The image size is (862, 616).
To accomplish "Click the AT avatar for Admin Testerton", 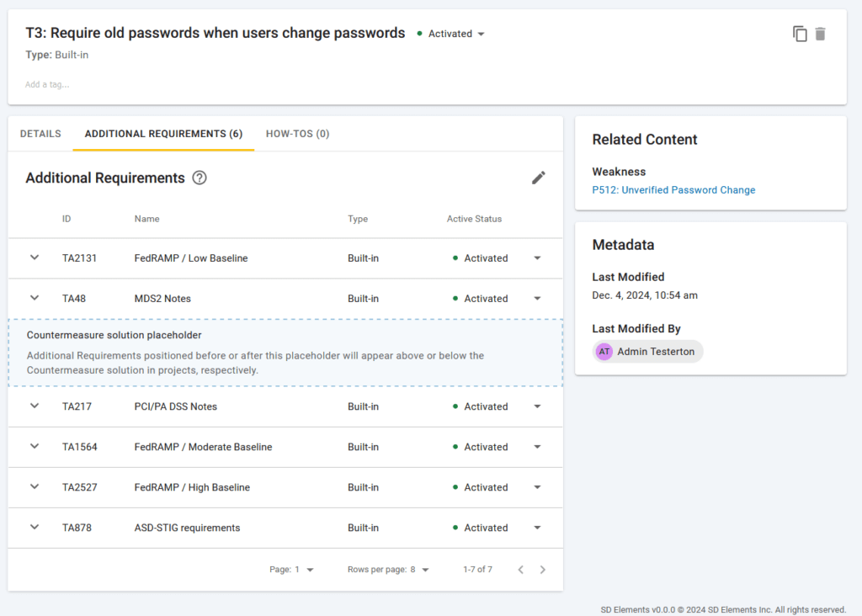I will click(x=604, y=351).
